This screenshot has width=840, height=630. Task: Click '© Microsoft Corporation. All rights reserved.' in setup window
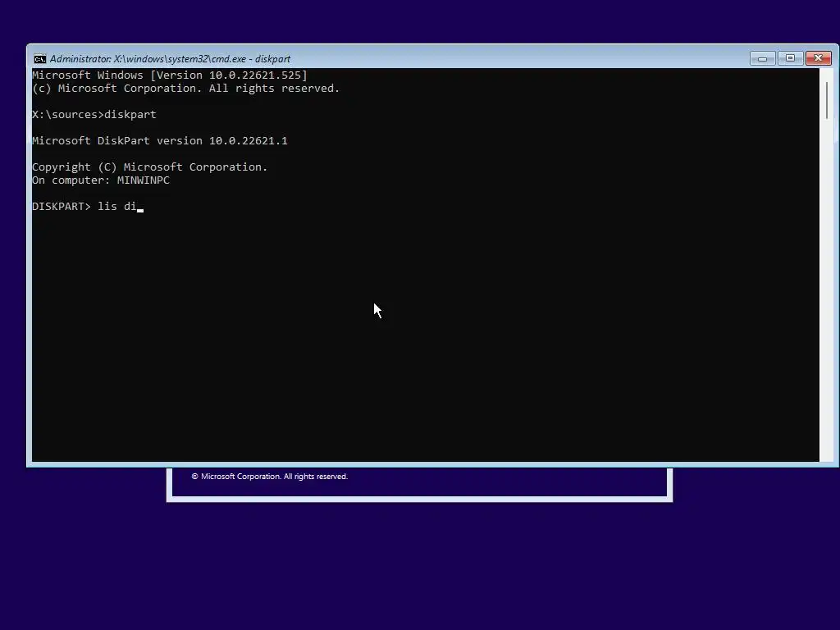(270, 477)
